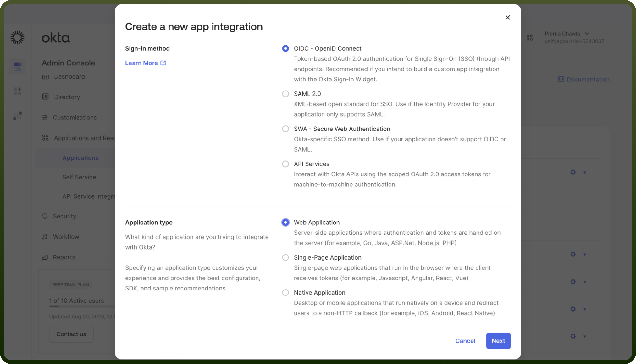Click the Directory icon in the sidebar
Viewport: 636px width, 364px height.
45,97
